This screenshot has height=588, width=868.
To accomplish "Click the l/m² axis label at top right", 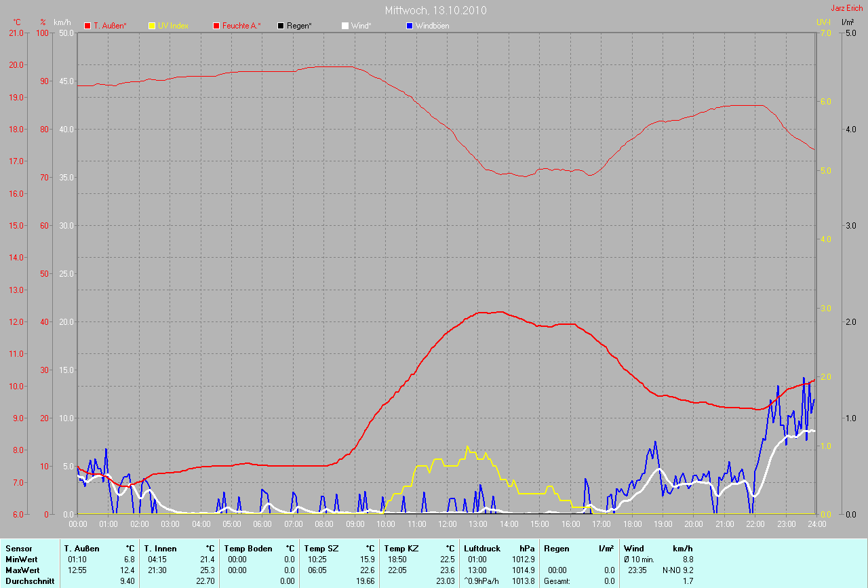I will coord(848,22).
